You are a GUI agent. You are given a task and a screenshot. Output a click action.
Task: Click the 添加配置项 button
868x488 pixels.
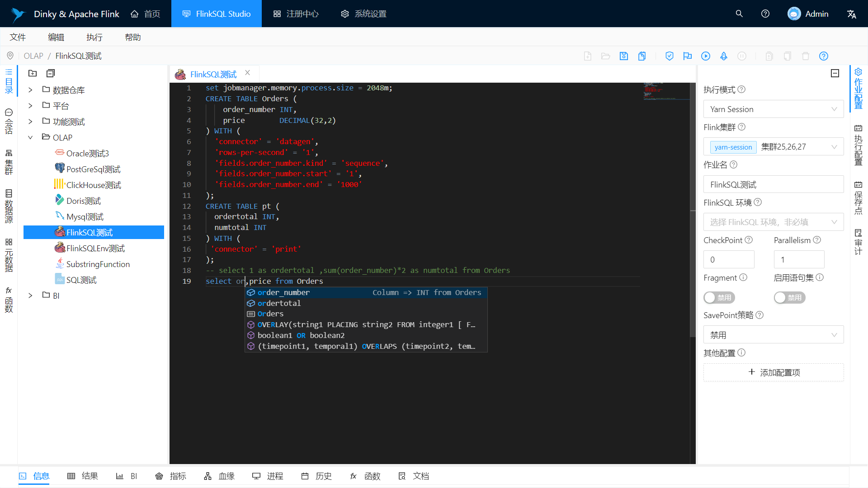pyautogui.click(x=774, y=372)
